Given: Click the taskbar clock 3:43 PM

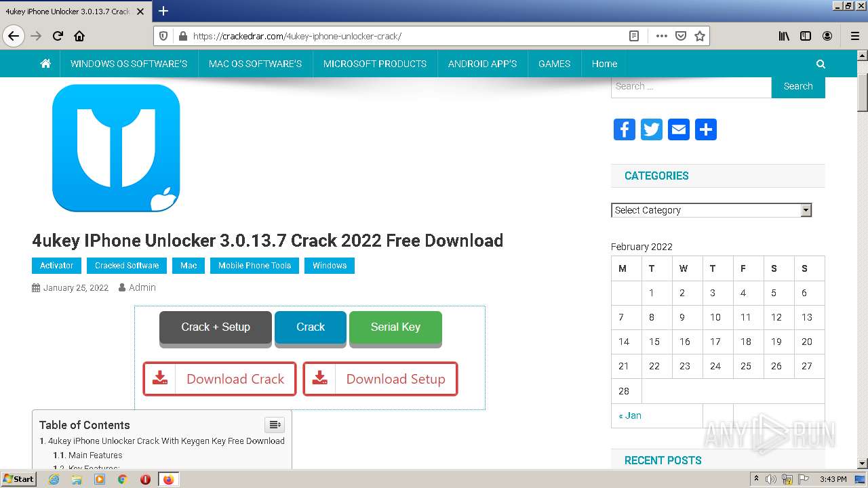Looking at the screenshot, I should pyautogui.click(x=833, y=479).
